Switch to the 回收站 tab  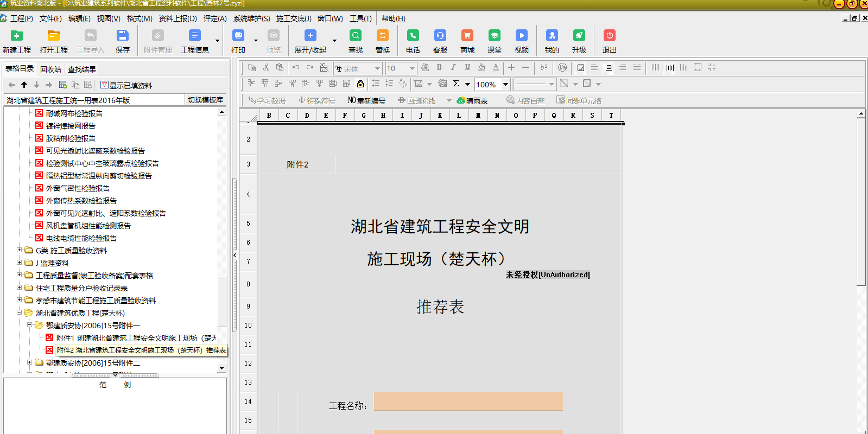[x=50, y=69]
